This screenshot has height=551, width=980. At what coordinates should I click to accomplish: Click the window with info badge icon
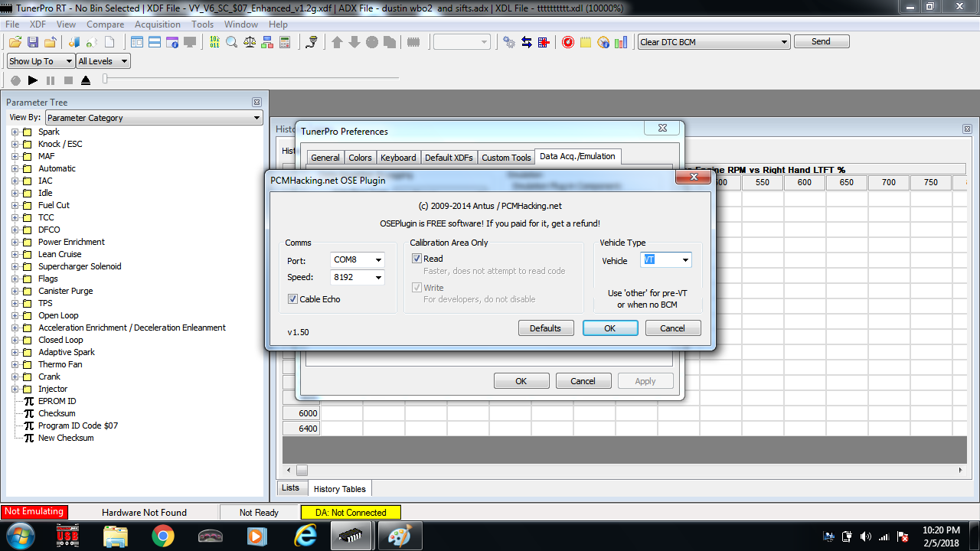click(172, 42)
